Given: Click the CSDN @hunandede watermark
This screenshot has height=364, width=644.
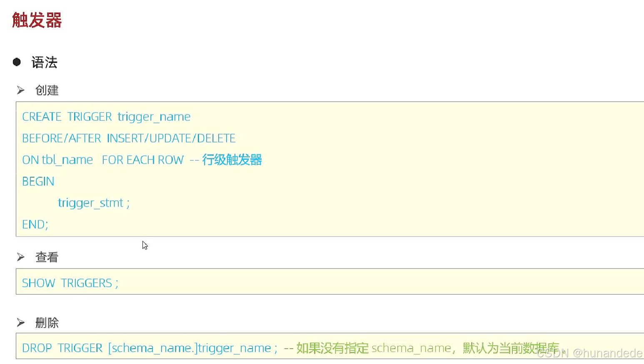Looking at the screenshot, I should click(x=589, y=353).
